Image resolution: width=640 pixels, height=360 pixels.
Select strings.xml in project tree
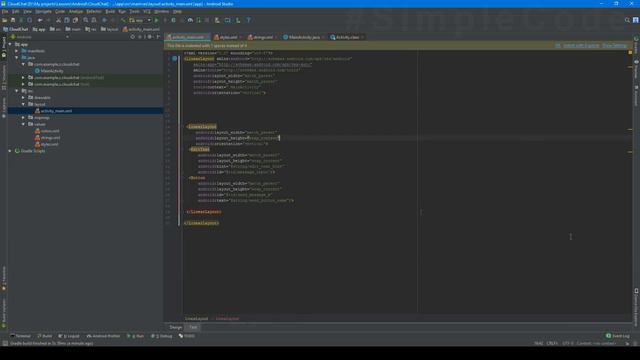pos(50,138)
